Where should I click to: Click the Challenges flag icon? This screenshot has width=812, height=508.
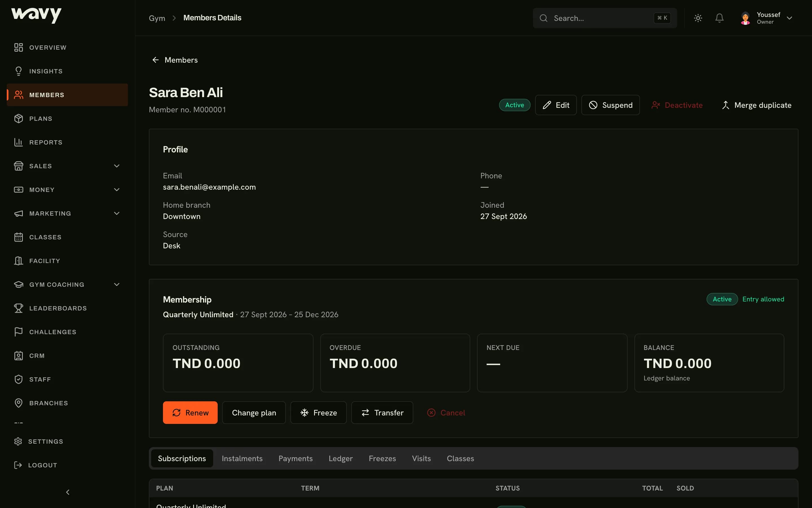pos(18,332)
